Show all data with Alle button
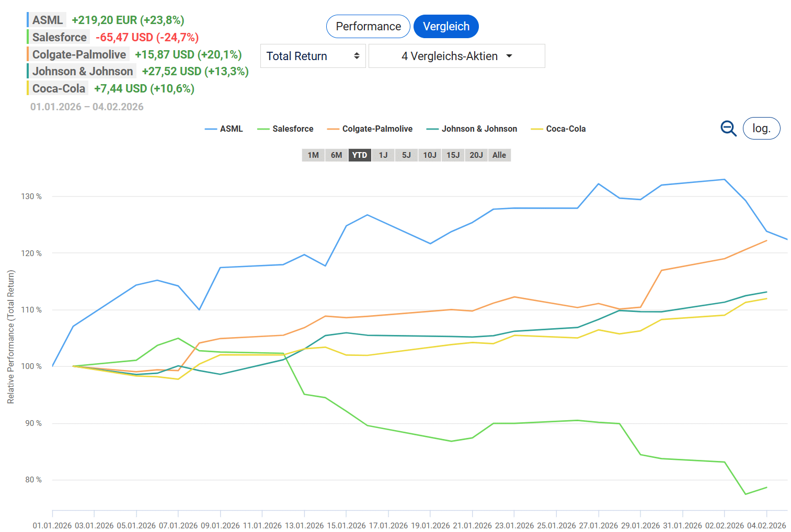The width and height of the screenshot is (791, 532). point(499,155)
